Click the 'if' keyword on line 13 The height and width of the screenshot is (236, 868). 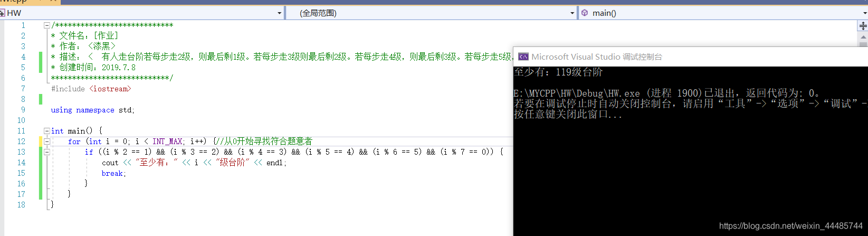click(89, 152)
